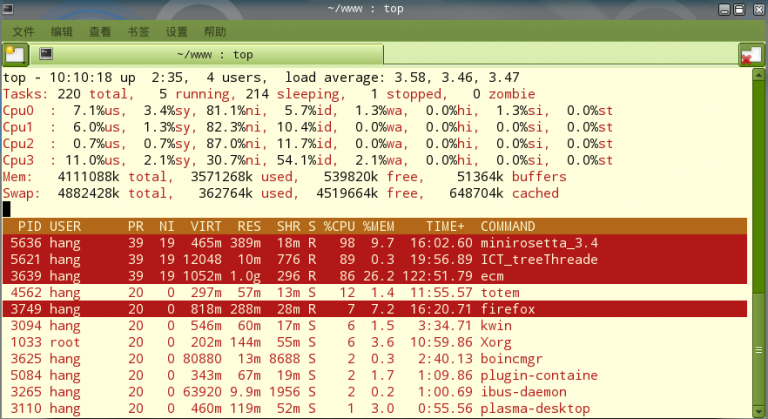Open the 编辑 menu
Screen dimensions: 768x419
[62, 32]
